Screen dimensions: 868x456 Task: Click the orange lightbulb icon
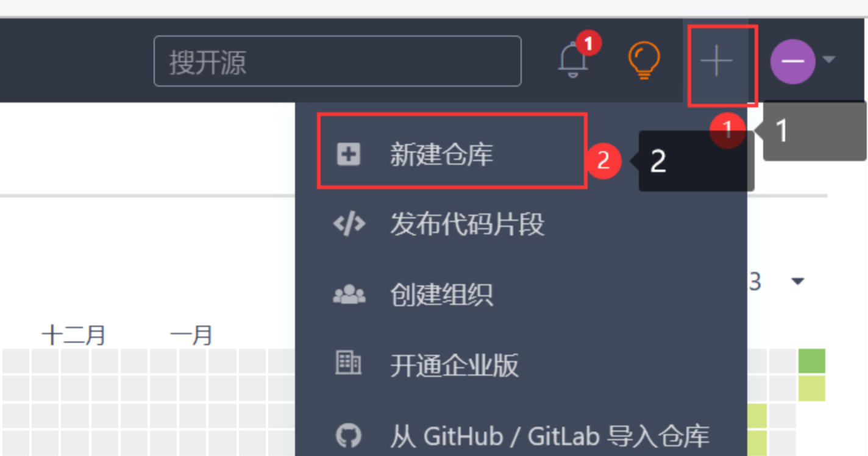pos(644,60)
